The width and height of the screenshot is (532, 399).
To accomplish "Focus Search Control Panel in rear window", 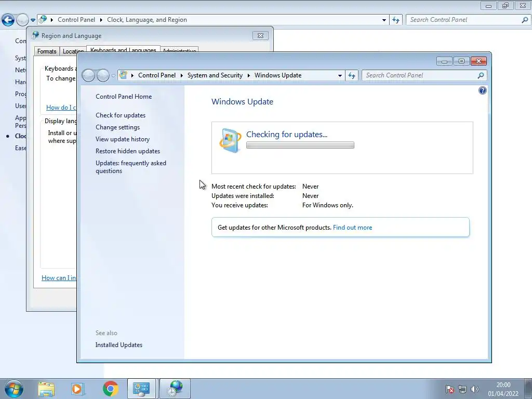I will [465, 20].
